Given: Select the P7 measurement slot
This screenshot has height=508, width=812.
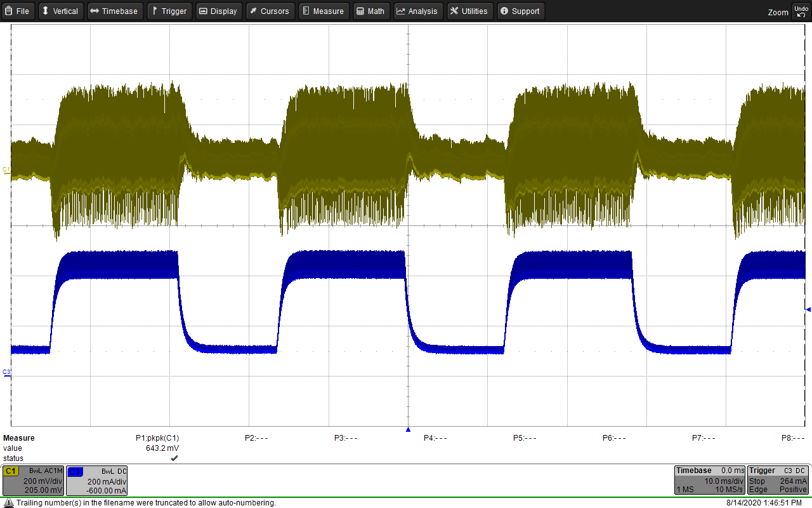Looking at the screenshot, I should tap(704, 438).
